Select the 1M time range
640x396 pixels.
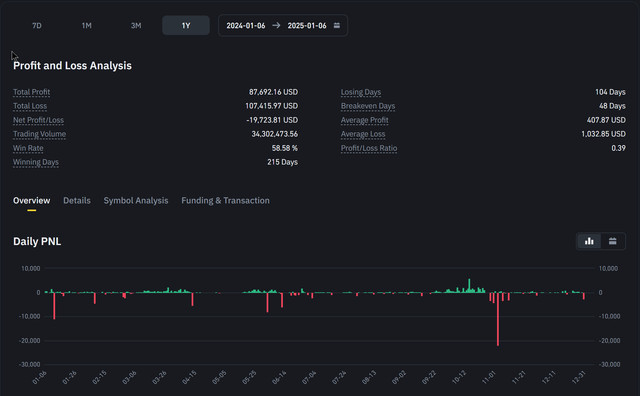(x=87, y=26)
